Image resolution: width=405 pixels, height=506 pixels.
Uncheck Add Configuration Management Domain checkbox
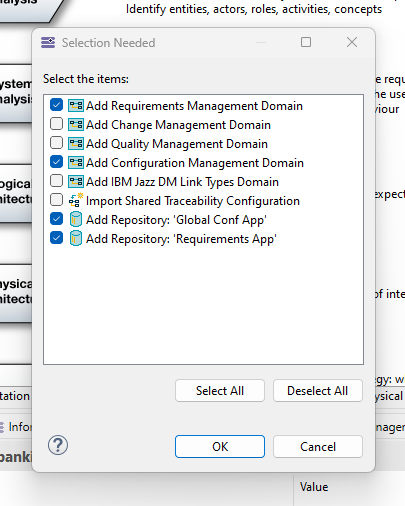click(x=56, y=162)
